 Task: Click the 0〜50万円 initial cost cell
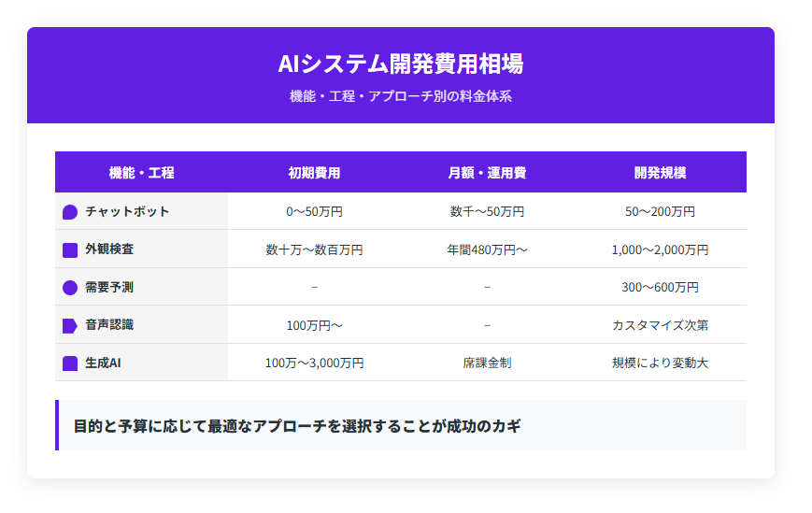click(x=314, y=212)
